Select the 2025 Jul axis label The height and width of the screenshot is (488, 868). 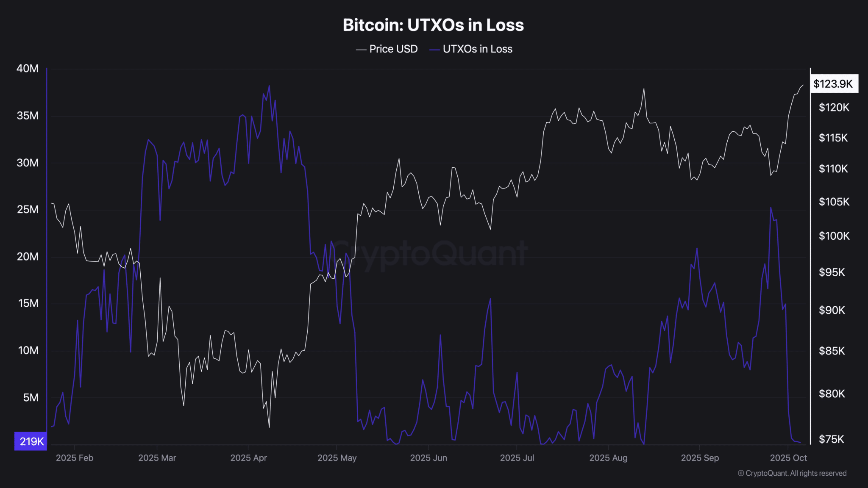point(517,458)
